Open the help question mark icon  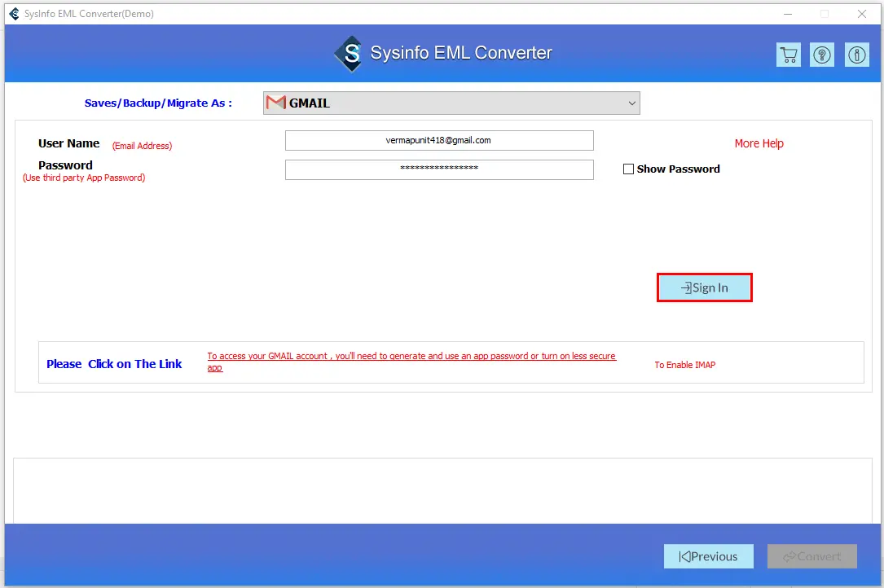pos(822,55)
